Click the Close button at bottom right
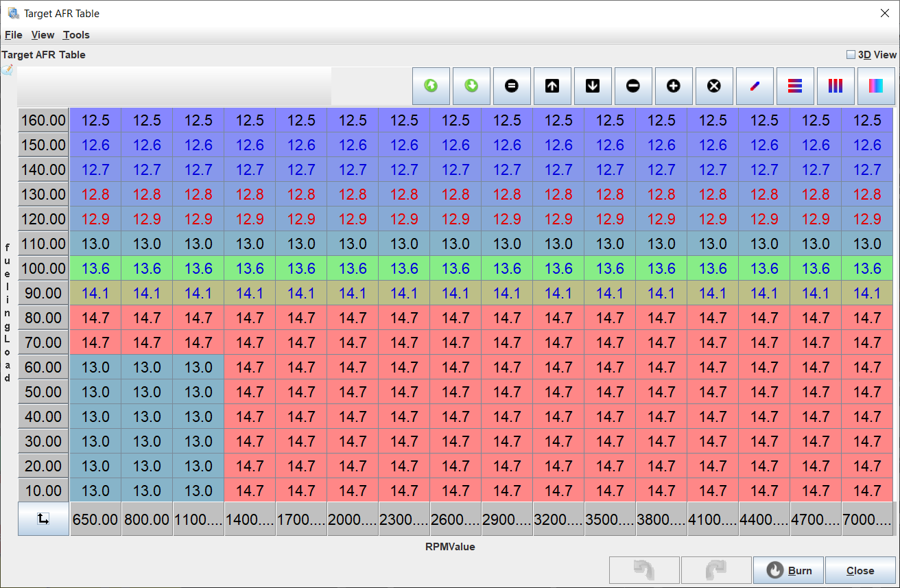Screen dimensions: 900x588 860,570
